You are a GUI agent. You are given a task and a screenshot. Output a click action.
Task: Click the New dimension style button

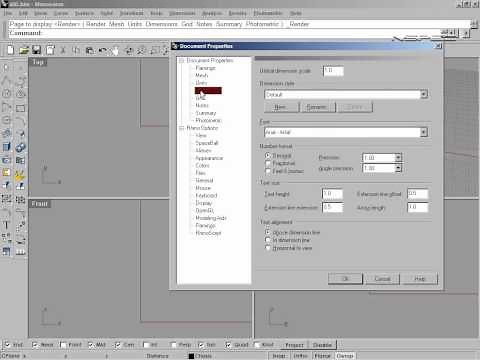[x=281, y=107]
